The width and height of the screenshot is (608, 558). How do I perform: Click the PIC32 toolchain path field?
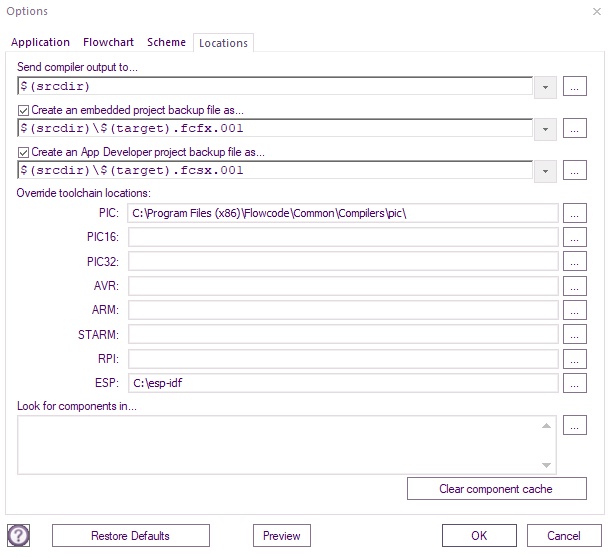[x=342, y=262]
